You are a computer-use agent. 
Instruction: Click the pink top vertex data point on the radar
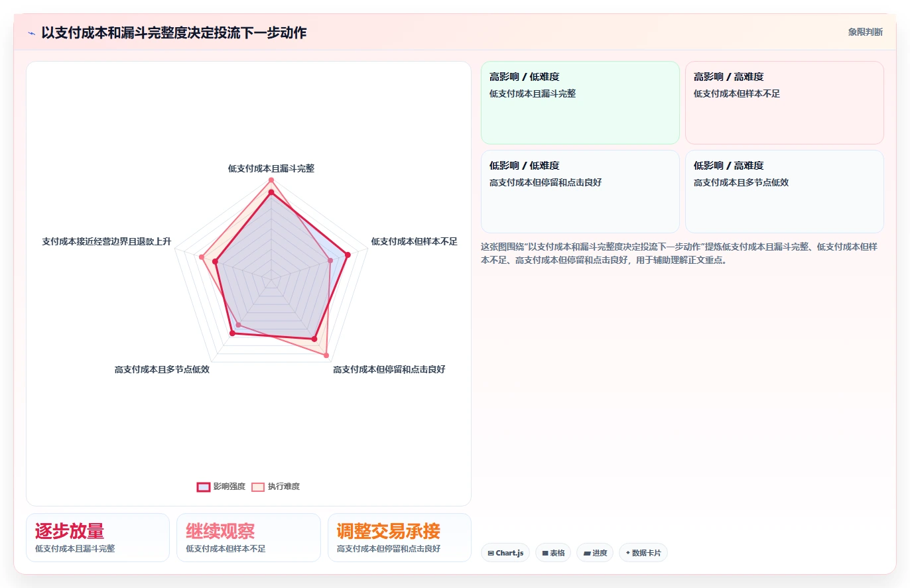[x=271, y=180]
